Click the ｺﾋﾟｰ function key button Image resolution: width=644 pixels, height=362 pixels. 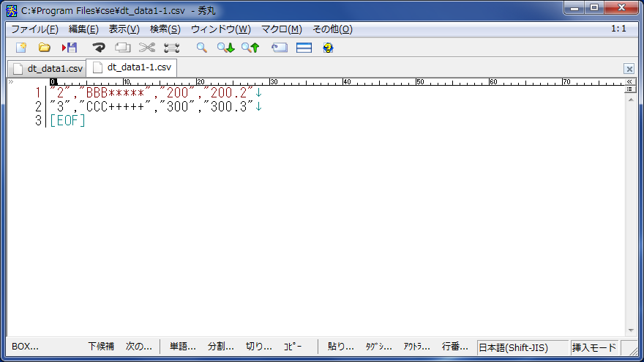point(293,347)
